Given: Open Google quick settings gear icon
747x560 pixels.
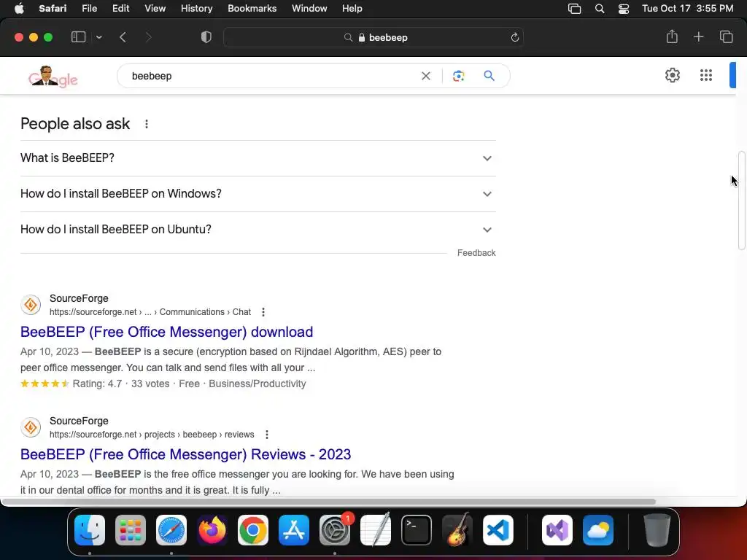Looking at the screenshot, I should tap(672, 75).
